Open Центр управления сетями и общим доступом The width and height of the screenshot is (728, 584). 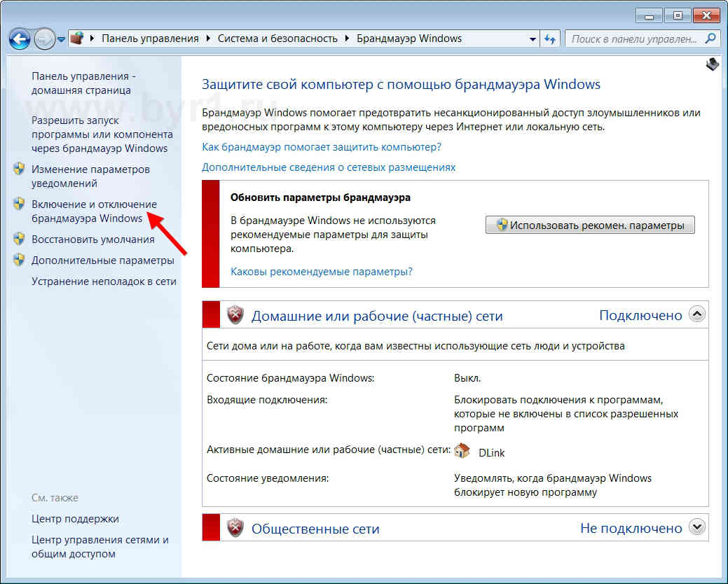(x=99, y=546)
